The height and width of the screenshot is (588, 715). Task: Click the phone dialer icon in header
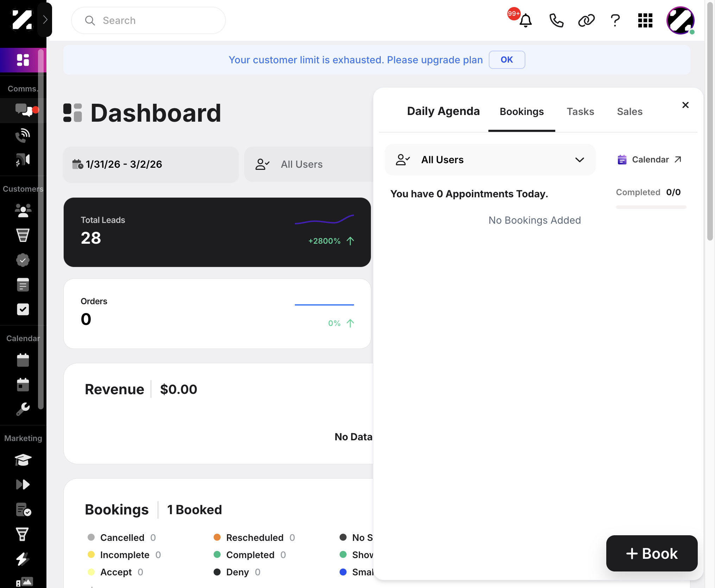coord(556,20)
